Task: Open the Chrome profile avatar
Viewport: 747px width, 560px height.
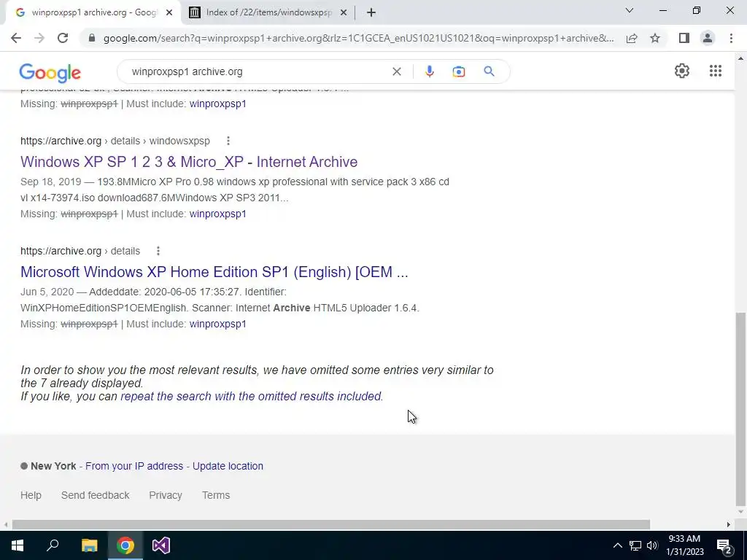Action: click(x=708, y=38)
